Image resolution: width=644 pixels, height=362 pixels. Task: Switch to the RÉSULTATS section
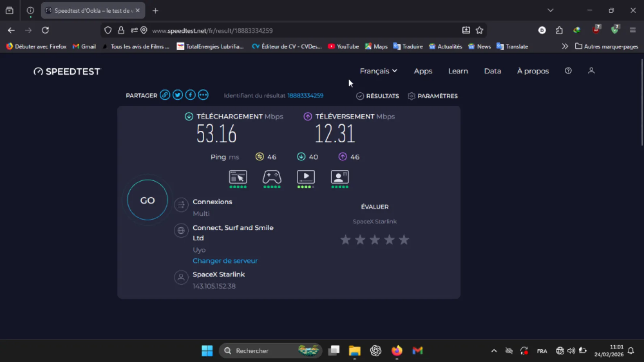pyautogui.click(x=378, y=96)
